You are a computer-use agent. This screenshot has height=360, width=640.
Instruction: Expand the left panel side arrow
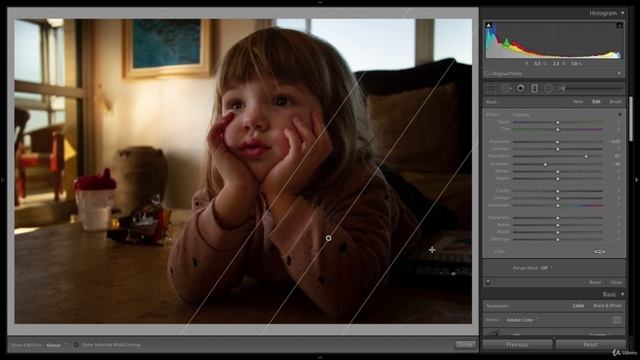3,180
